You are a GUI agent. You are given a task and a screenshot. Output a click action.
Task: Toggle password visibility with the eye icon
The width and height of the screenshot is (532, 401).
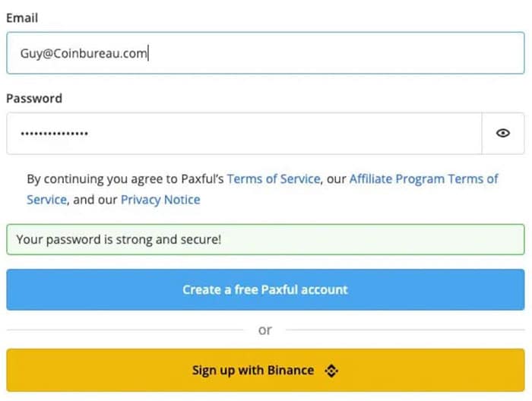tap(502, 133)
